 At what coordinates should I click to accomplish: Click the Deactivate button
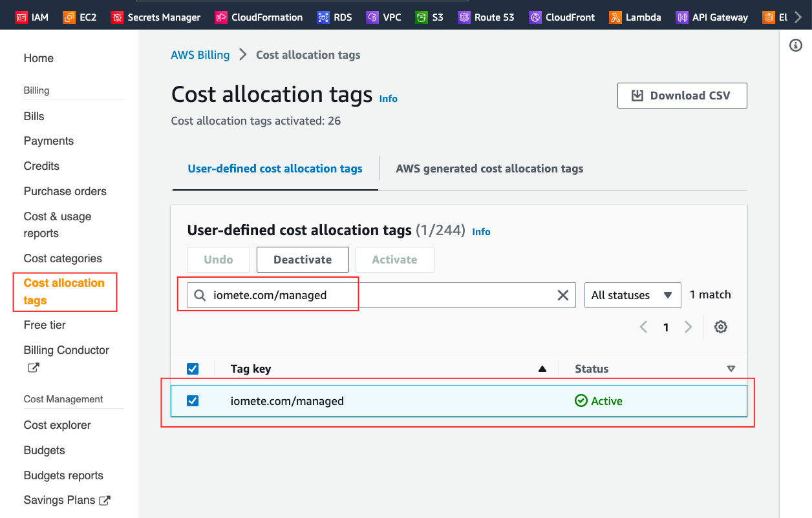point(303,260)
